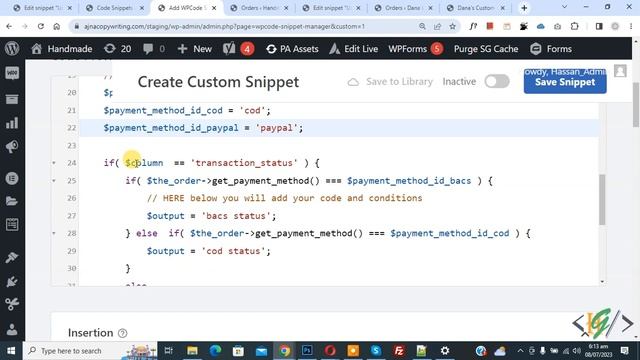Image resolution: width=640 pixels, height=360 pixels.
Task: Click the code editor vertical scrollbar
Action: click(602, 200)
